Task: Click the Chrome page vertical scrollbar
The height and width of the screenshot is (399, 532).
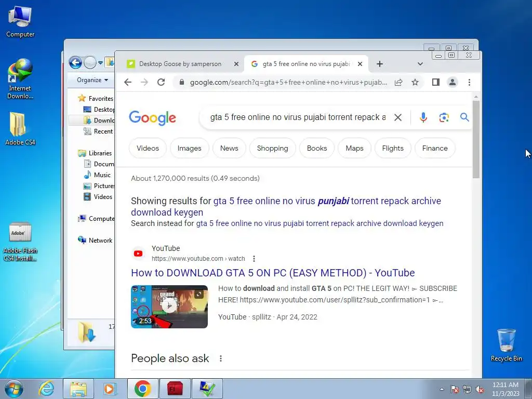Action: [x=476, y=139]
